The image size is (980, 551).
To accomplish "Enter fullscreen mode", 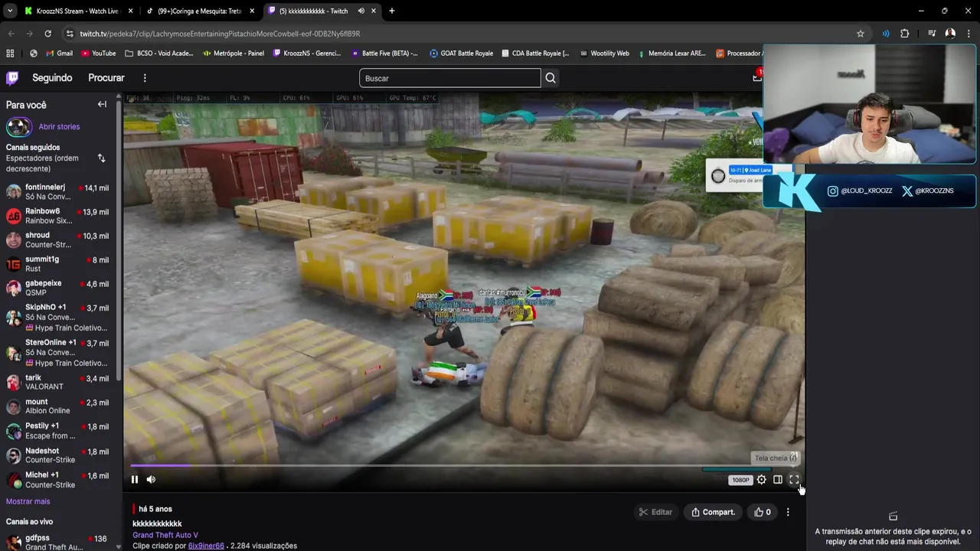I will pos(794,480).
